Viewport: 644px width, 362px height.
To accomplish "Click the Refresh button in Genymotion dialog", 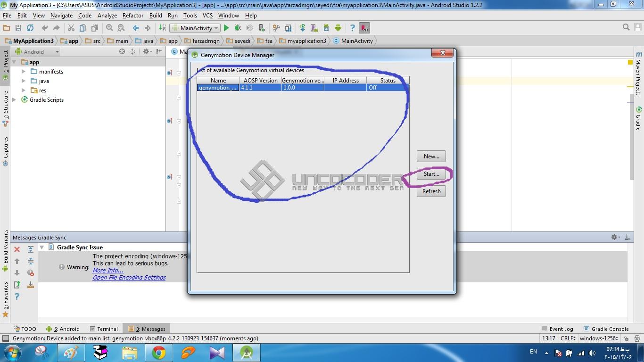I will (x=431, y=191).
